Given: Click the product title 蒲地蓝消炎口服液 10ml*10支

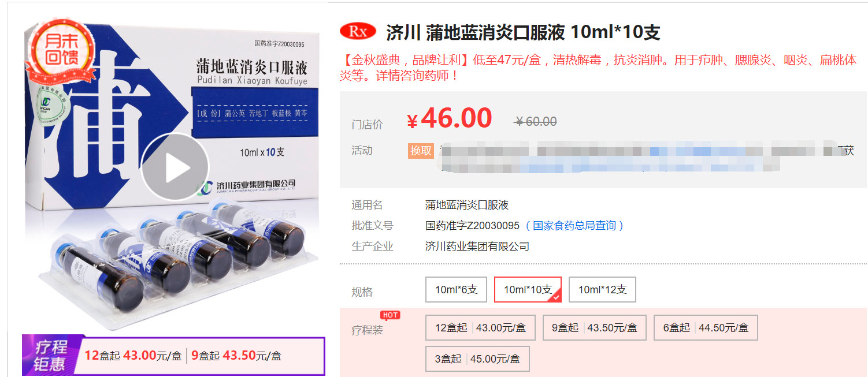Looking at the screenshot, I should point(523,32).
